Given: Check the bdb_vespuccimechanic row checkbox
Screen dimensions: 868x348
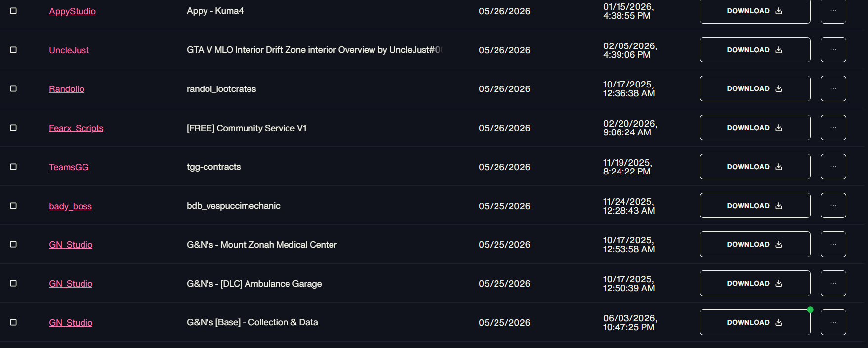Looking at the screenshot, I should coord(13,206).
